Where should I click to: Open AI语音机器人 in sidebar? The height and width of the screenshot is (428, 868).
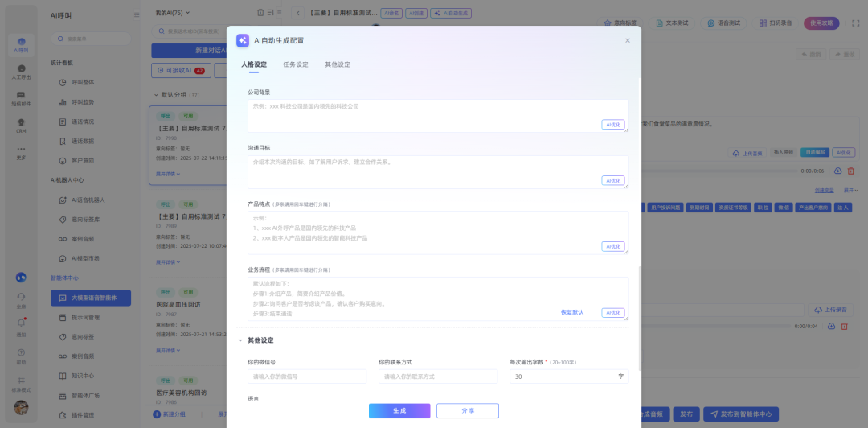click(x=88, y=200)
